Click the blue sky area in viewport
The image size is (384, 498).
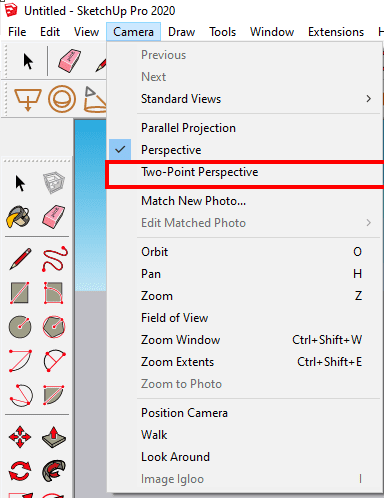pos(90,200)
